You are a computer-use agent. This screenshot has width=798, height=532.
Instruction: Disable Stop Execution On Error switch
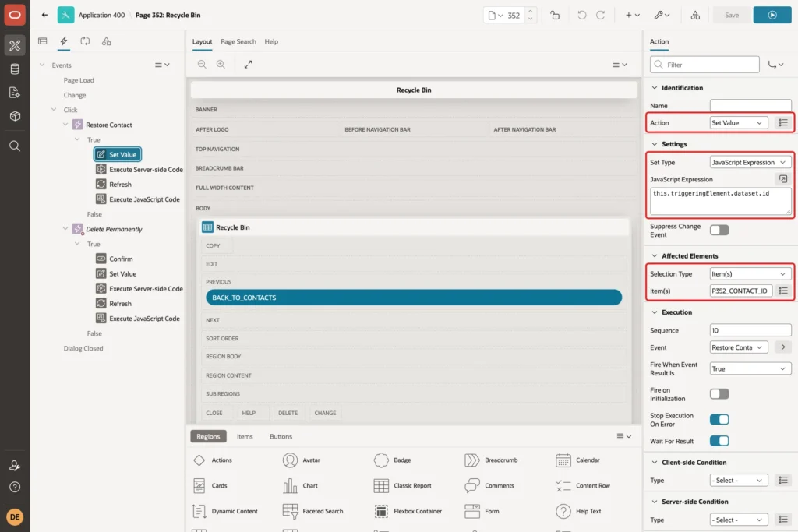click(x=719, y=419)
